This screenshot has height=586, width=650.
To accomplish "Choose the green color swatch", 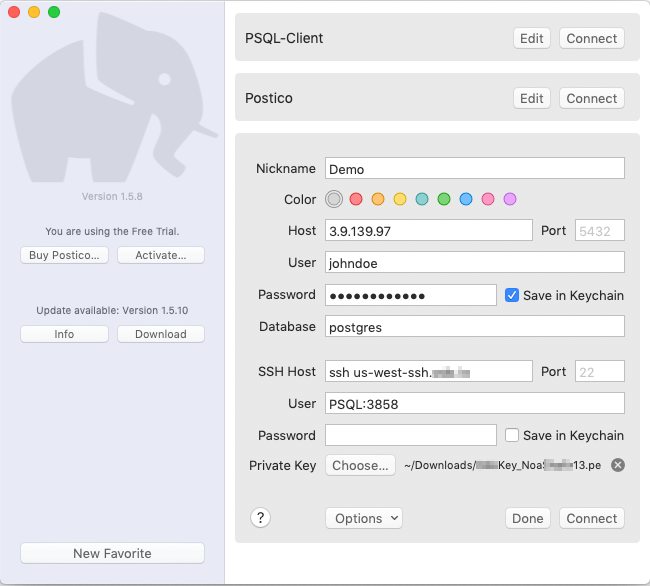I will tap(444, 199).
